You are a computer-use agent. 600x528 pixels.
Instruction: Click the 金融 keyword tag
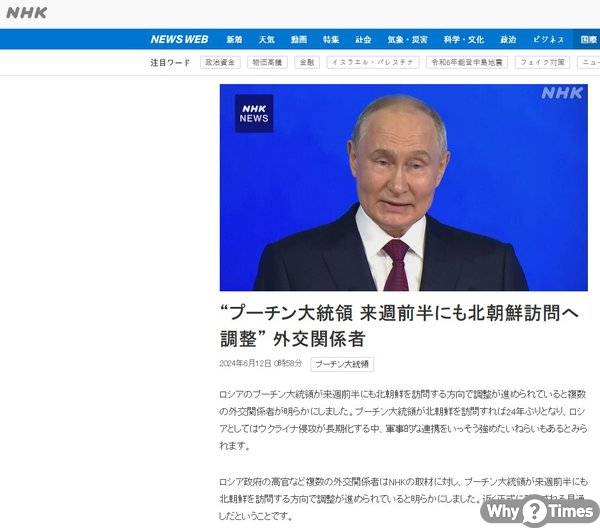tap(307, 62)
